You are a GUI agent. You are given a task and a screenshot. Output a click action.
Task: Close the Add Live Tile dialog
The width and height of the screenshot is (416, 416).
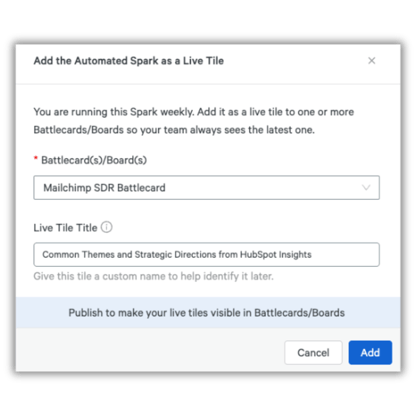pyautogui.click(x=371, y=61)
